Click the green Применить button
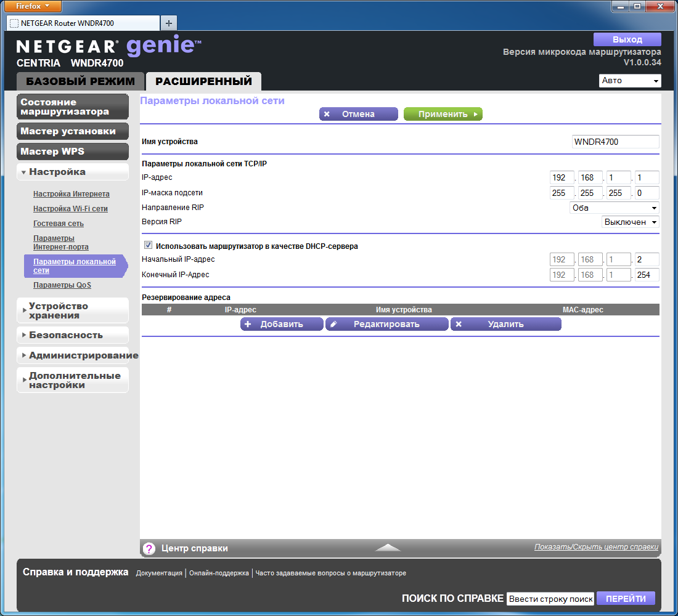 point(443,114)
